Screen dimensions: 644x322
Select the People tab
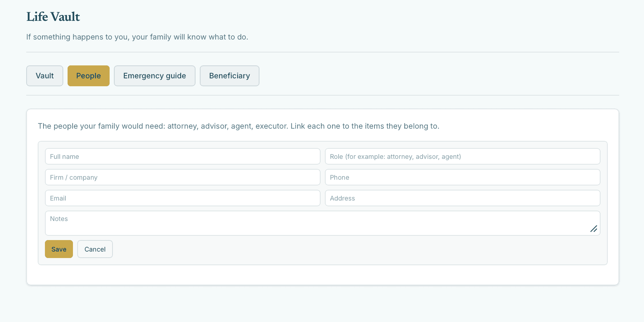tap(88, 76)
